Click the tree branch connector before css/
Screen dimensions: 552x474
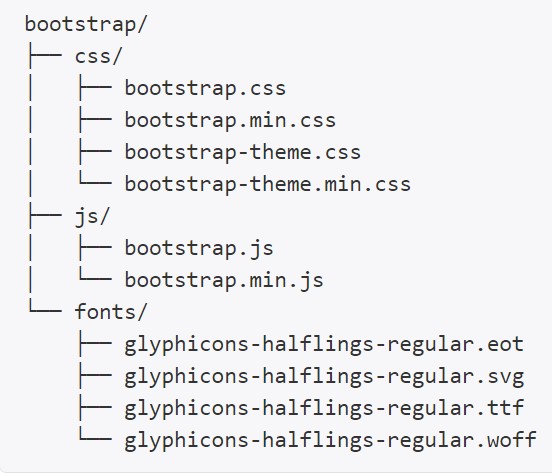coord(45,55)
